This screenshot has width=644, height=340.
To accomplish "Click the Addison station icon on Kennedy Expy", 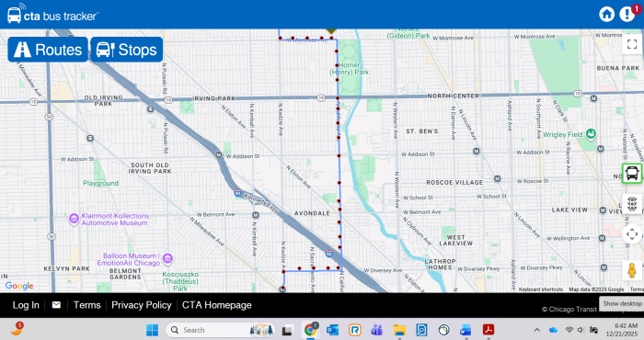I will pyautogui.click(x=219, y=154).
